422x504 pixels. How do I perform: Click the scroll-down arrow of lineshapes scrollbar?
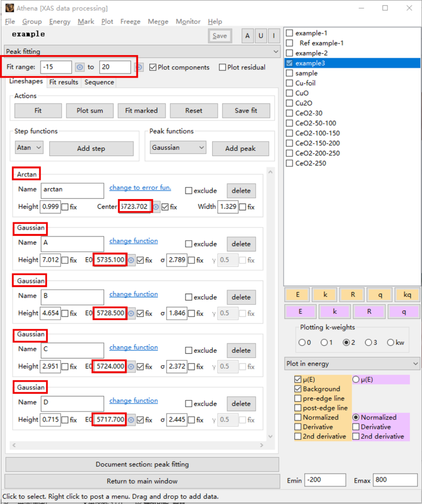[270, 436]
